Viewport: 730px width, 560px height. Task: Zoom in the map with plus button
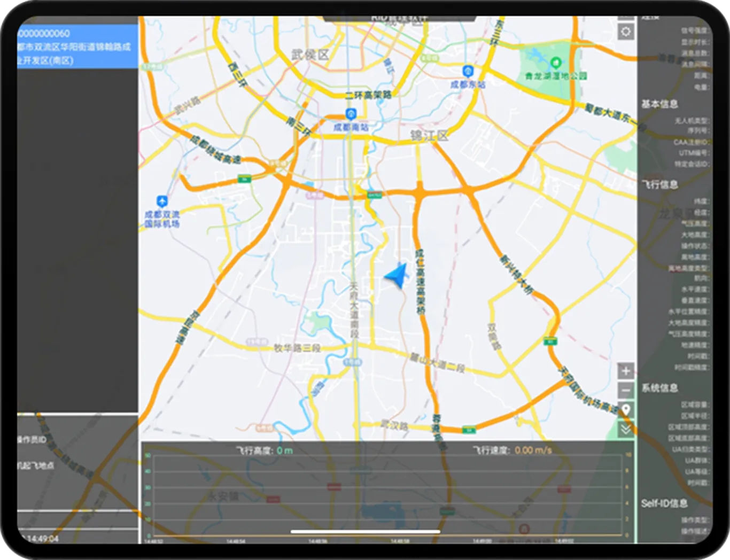[626, 371]
